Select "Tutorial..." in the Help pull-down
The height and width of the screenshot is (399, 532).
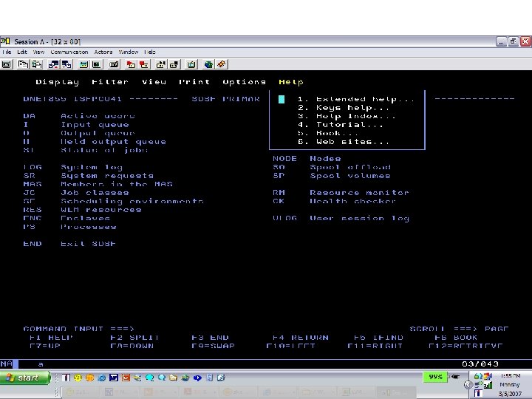[341, 125]
